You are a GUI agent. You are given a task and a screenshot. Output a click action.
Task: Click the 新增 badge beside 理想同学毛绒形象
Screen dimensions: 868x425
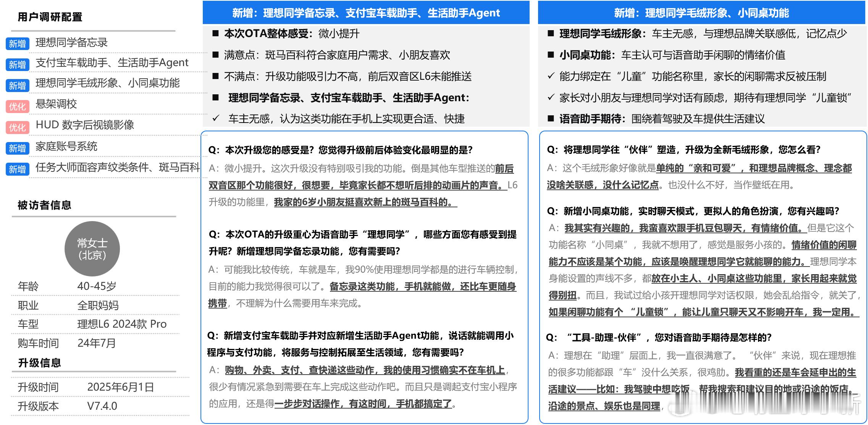point(18,86)
